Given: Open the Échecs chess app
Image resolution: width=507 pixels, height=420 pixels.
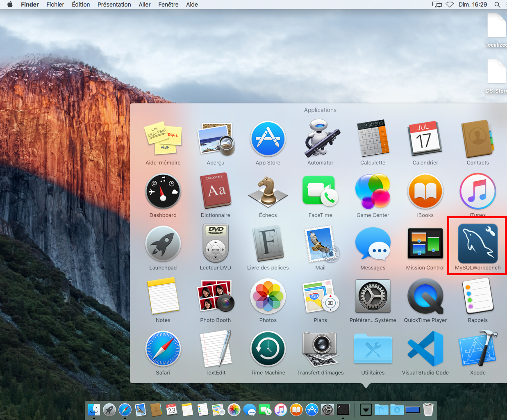Looking at the screenshot, I should click(268, 192).
